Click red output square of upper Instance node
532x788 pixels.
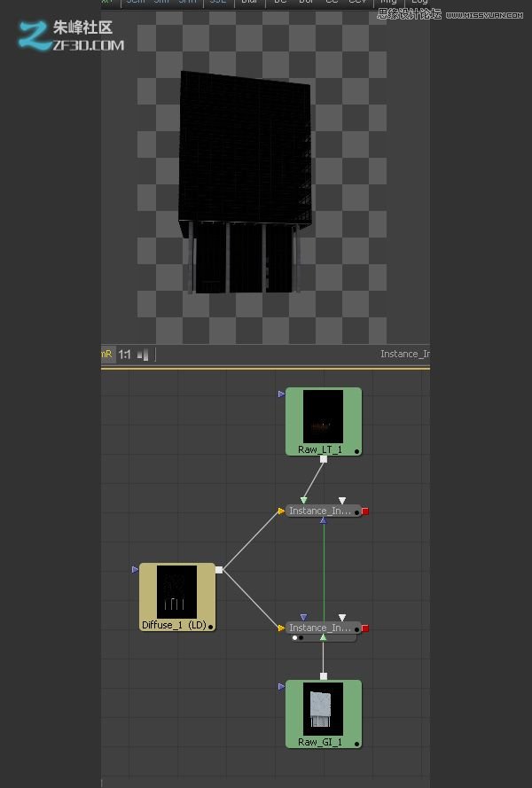(365, 511)
